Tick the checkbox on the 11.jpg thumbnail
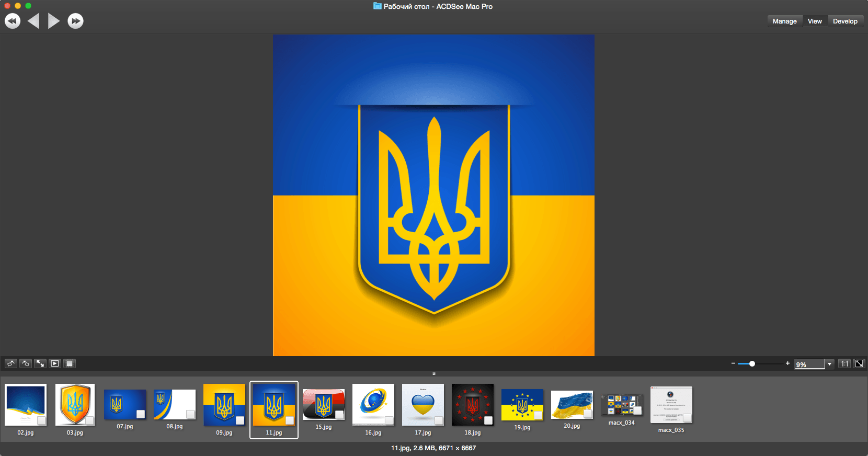Viewport: 868px width, 456px height. (x=290, y=420)
